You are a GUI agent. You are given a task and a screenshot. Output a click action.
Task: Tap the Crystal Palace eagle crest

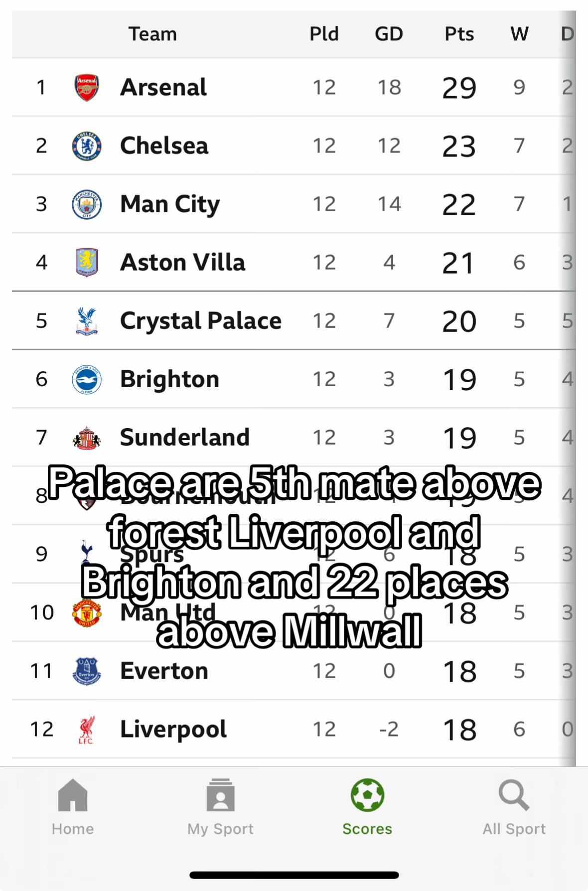point(87,321)
